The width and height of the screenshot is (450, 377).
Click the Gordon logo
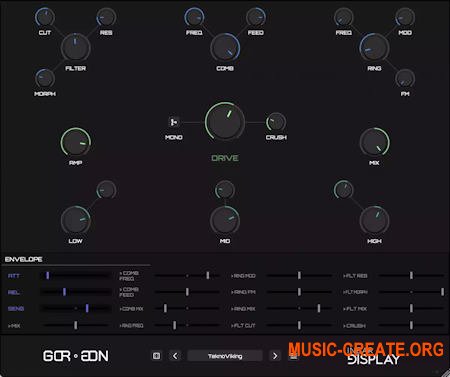coord(76,356)
